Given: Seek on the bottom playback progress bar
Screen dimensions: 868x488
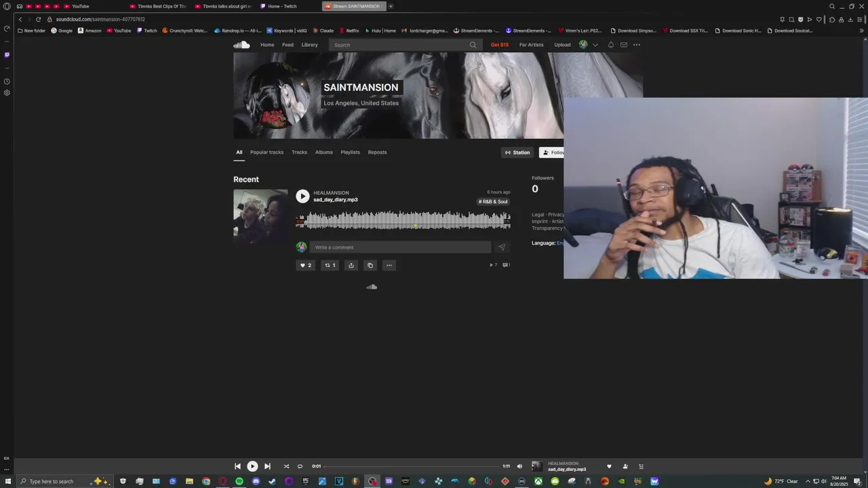Looking at the screenshot, I should (412, 466).
